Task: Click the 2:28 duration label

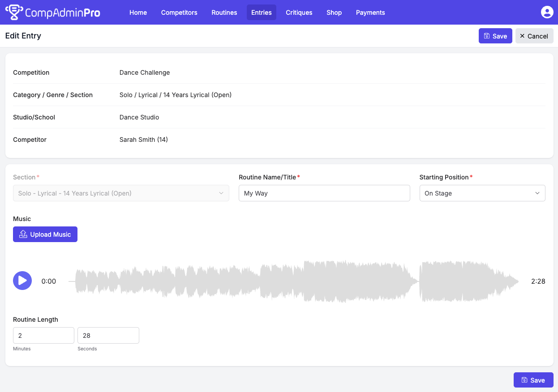Action: pos(538,281)
